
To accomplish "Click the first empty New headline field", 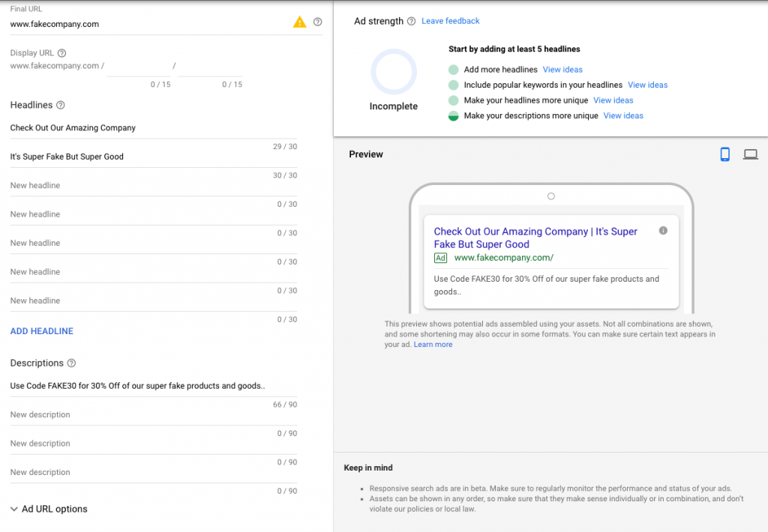I will 153,186.
